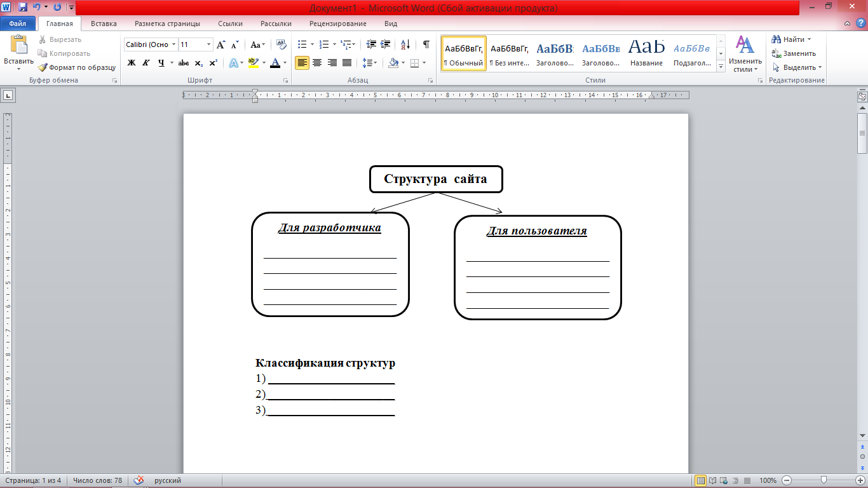
Task: Open Select (Выделить) dropdown
Action: point(797,67)
